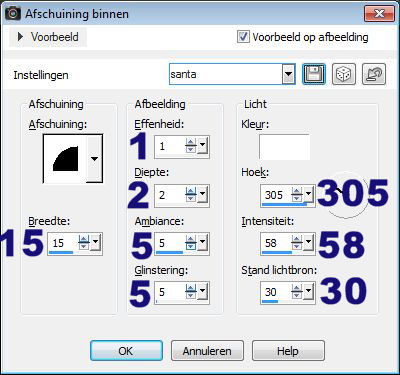Open the Breedte slider popup arrow

tap(95, 243)
